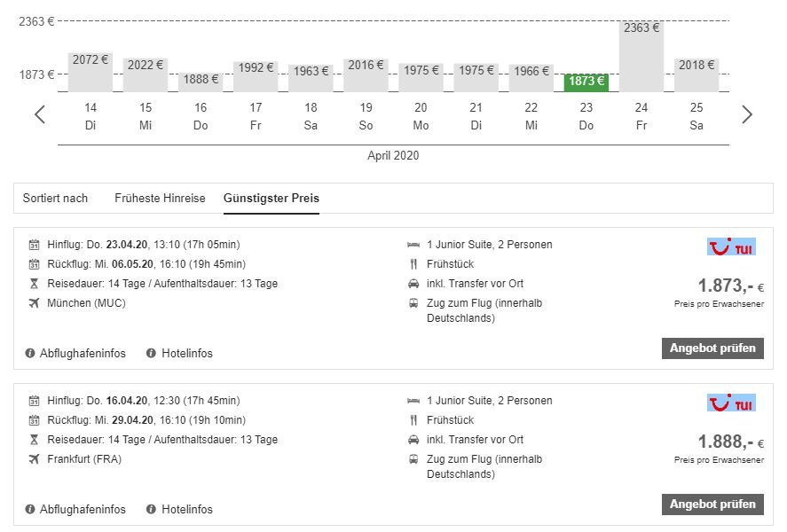
Task: Click the TUI logo in the second offer
Action: click(731, 403)
